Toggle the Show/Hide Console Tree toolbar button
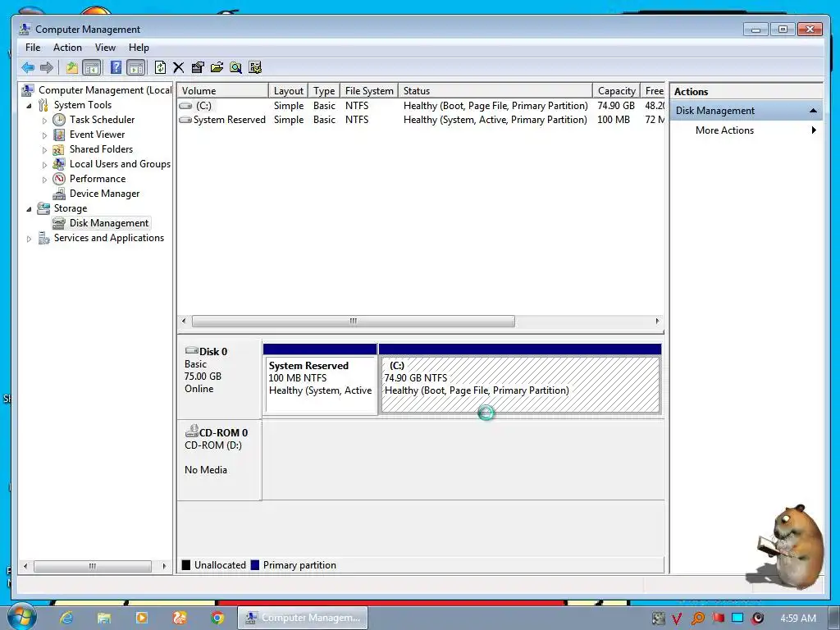The width and height of the screenshot is (840, 630). click(x=92, y=67)
